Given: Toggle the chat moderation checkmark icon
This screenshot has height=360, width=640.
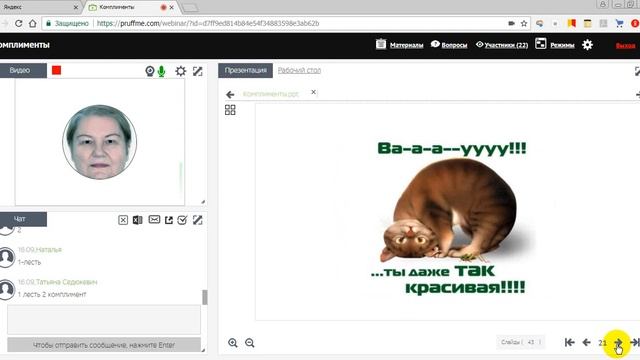Looking at the screenshot, I should (182, 220).
